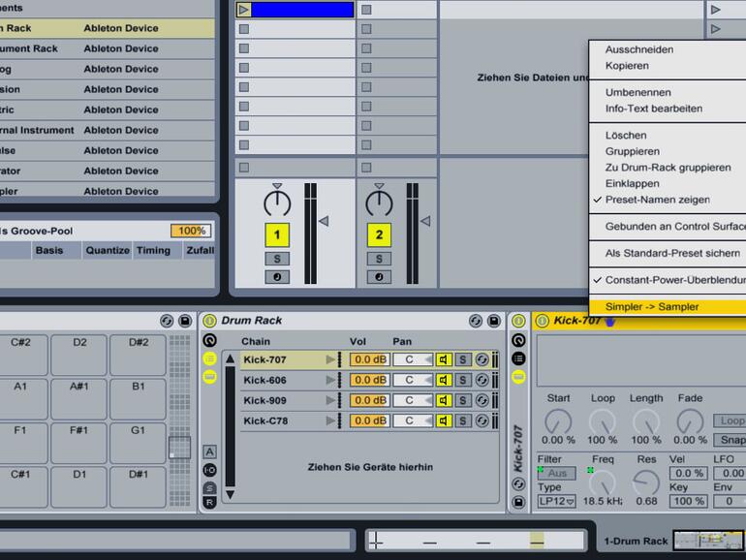The width and height of the screenshot is (746, 560).
Task: Show the Drum Rack macro controls
Action: (x=209, y=340)
